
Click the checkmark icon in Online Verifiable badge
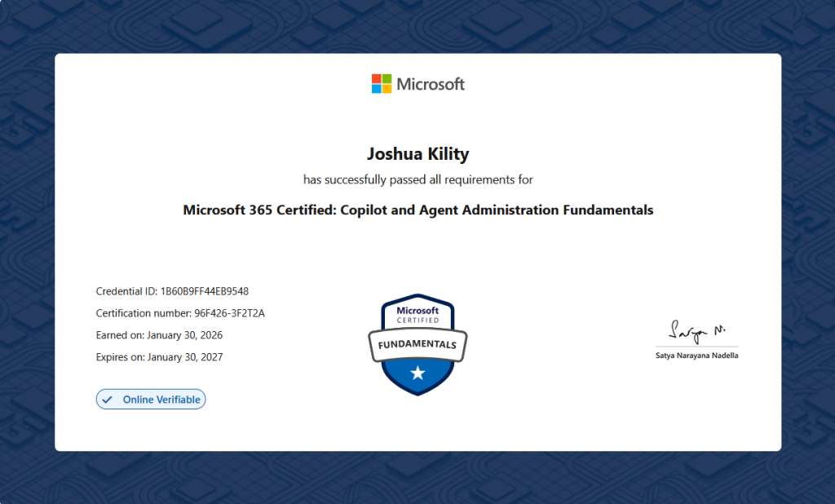click(107, 400)
